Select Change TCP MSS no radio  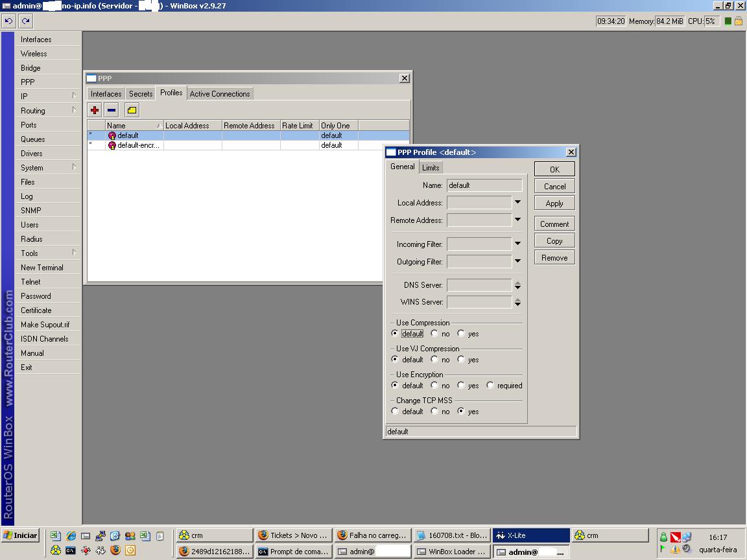[x=434, y=411]
